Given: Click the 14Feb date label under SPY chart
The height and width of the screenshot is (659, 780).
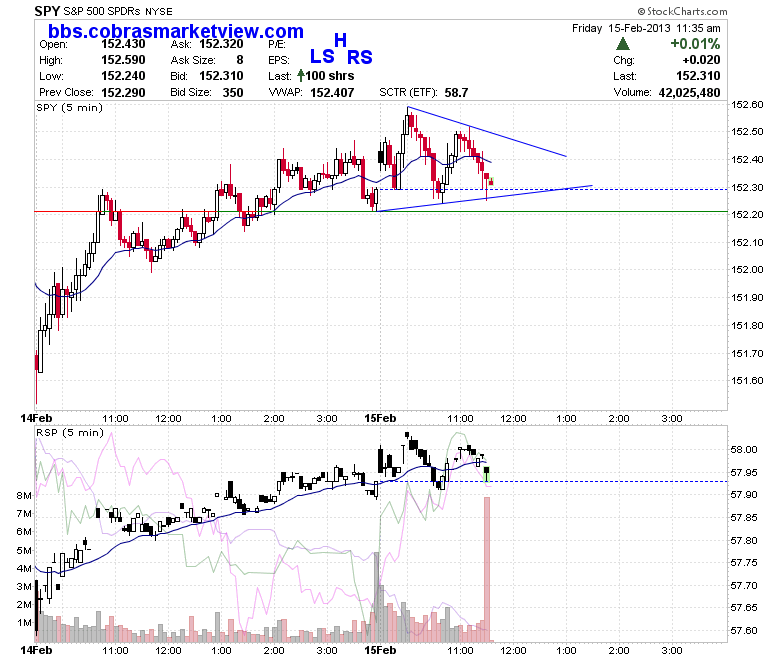Looking at the screenshot, I should tap(36, 418).
